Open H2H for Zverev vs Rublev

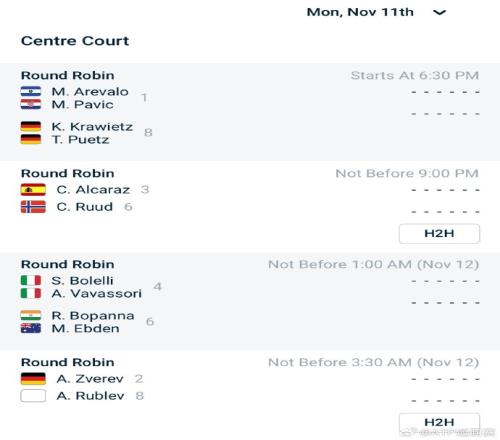tap(439, 422)
